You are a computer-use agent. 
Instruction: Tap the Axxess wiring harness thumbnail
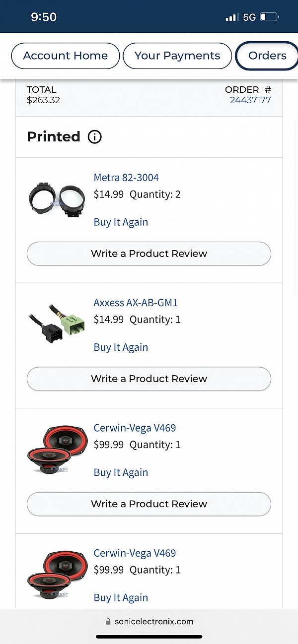(x=56, y=324)
